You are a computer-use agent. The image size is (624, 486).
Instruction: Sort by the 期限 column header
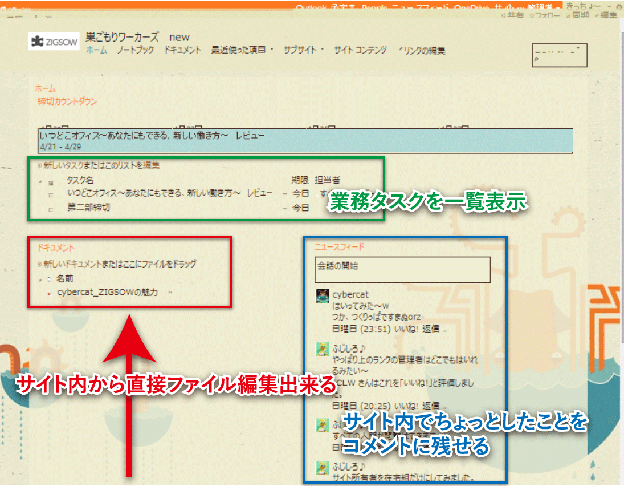(x=300, y=180)
